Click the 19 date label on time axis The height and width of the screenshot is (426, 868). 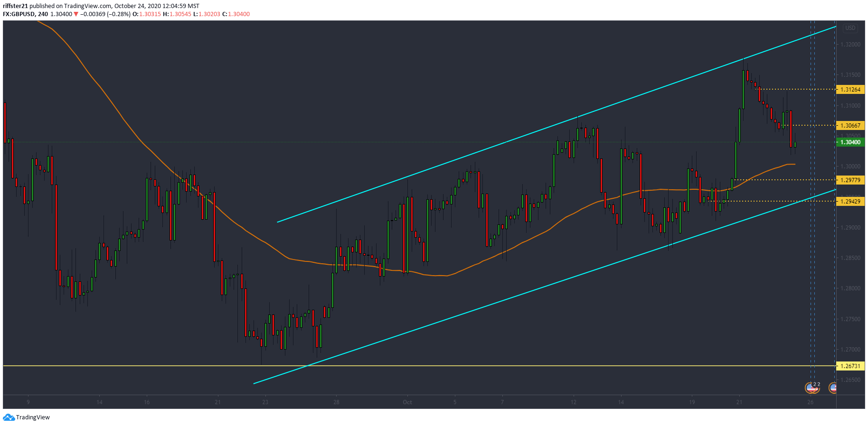[692, 402]
